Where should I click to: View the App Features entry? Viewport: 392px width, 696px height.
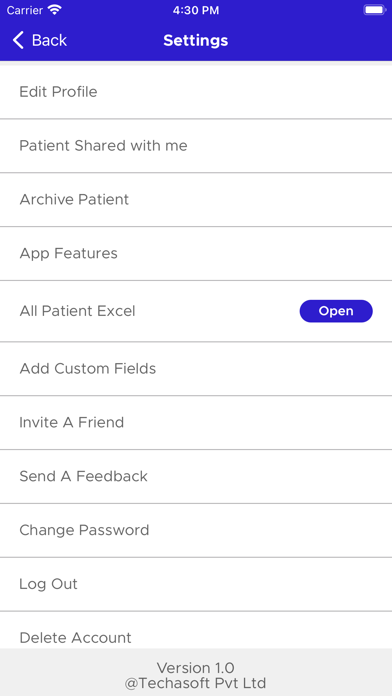pyautogui.click(x=196, y=253)
